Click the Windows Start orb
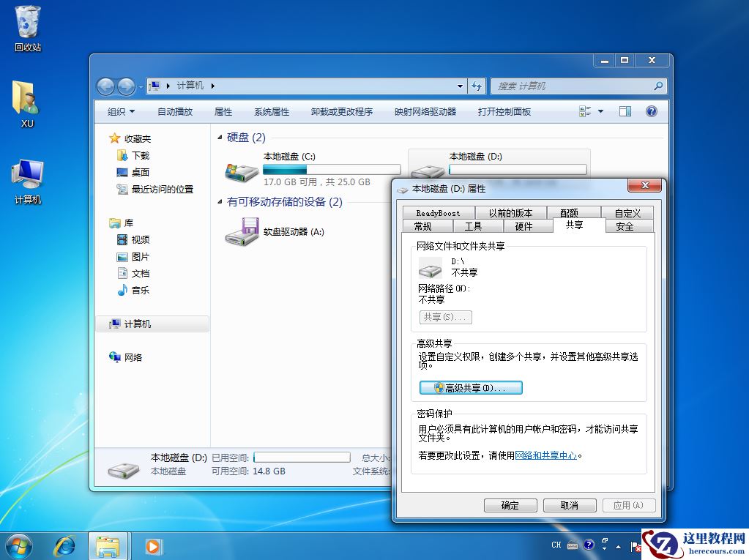The width and height of the screenshot is (749, 560). (x=18, y=546)
